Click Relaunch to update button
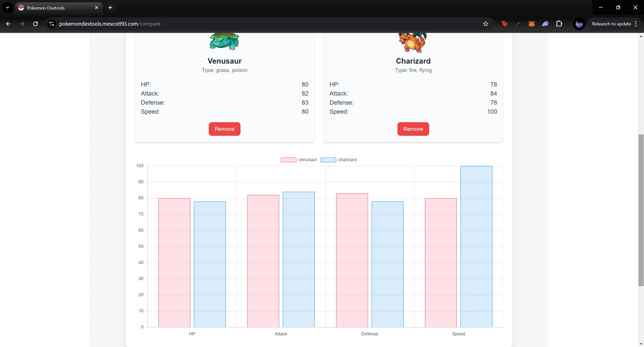The image size is (644, 347). pos(611,24)
